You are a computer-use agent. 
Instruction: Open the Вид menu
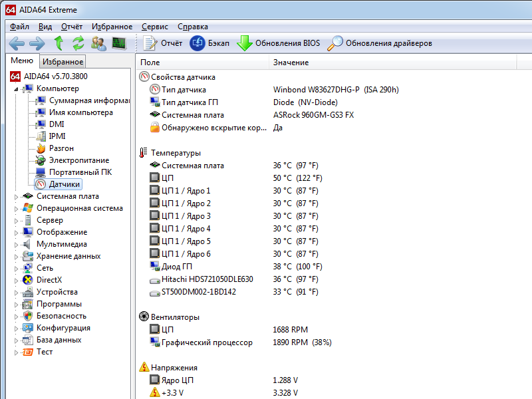pos(45,27)
